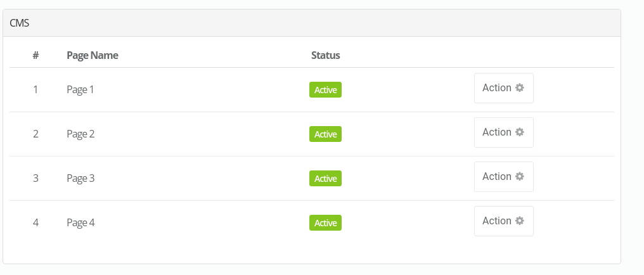Click the gear icon in Page 3 row
Image resolution: width=644 pixels, height=275 pixels.
tap(520, 177)
